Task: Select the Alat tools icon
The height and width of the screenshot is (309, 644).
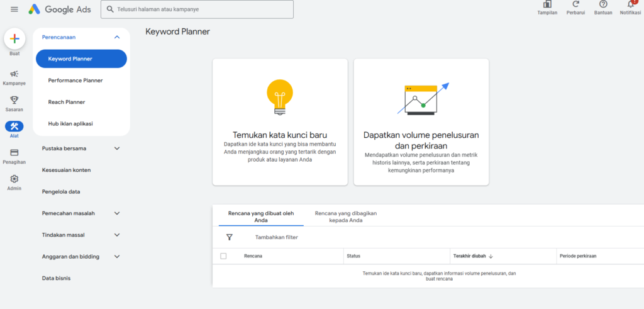Action: click(14, 126)
